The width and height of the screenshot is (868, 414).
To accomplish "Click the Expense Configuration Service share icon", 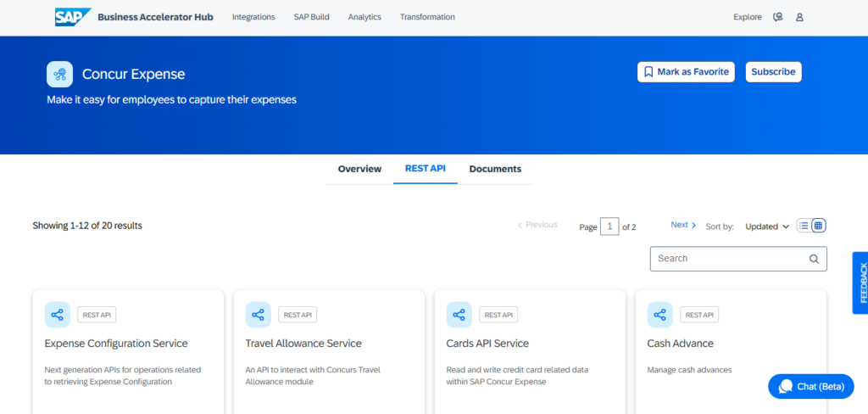I will click(57, 315).
